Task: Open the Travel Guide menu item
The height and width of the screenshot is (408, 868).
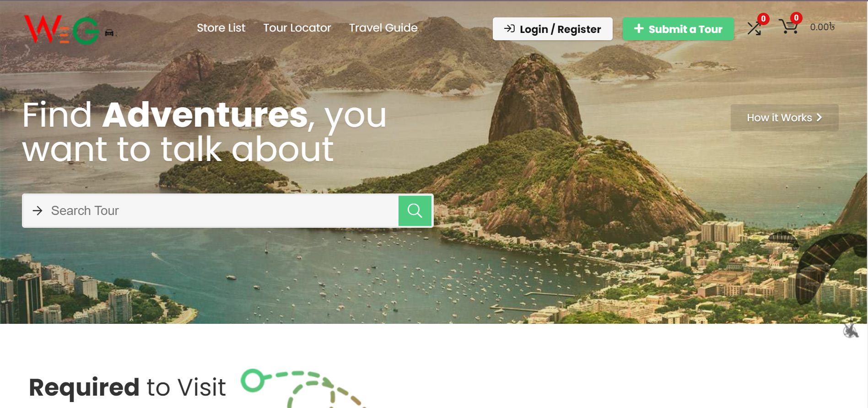Action: point(383,28)
